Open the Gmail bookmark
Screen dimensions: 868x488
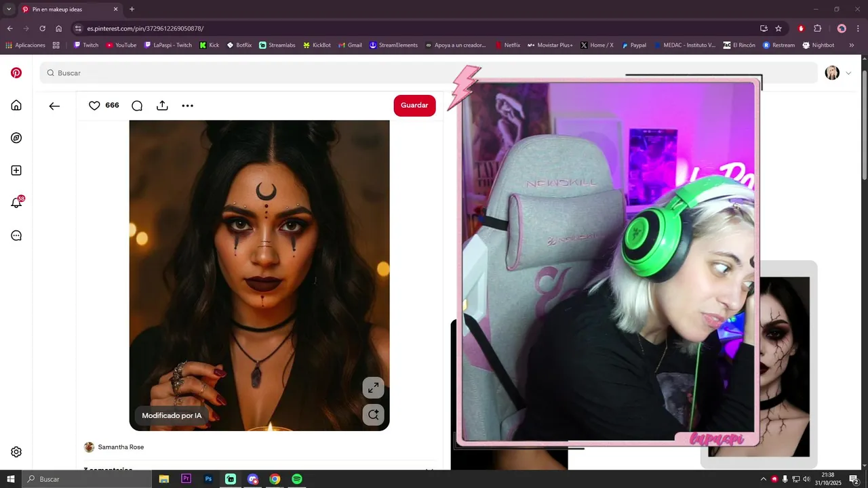[350, 45]
